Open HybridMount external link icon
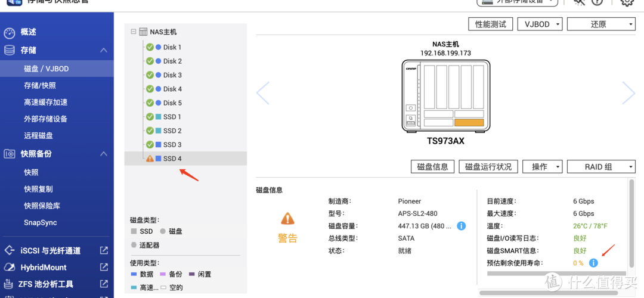Image resolution: width=644 pixels, height=298 pixels. (x=104, y=267)
